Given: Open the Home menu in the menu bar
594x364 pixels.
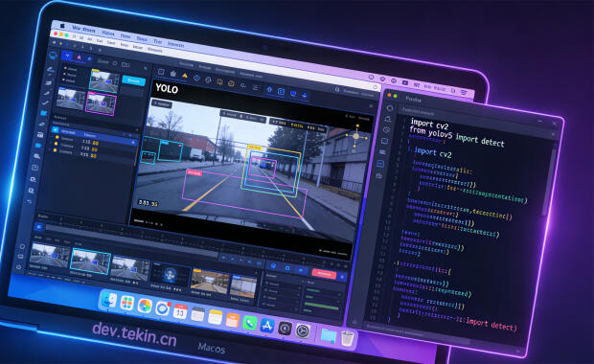Looking at the screenshot, I should point(126,36).
